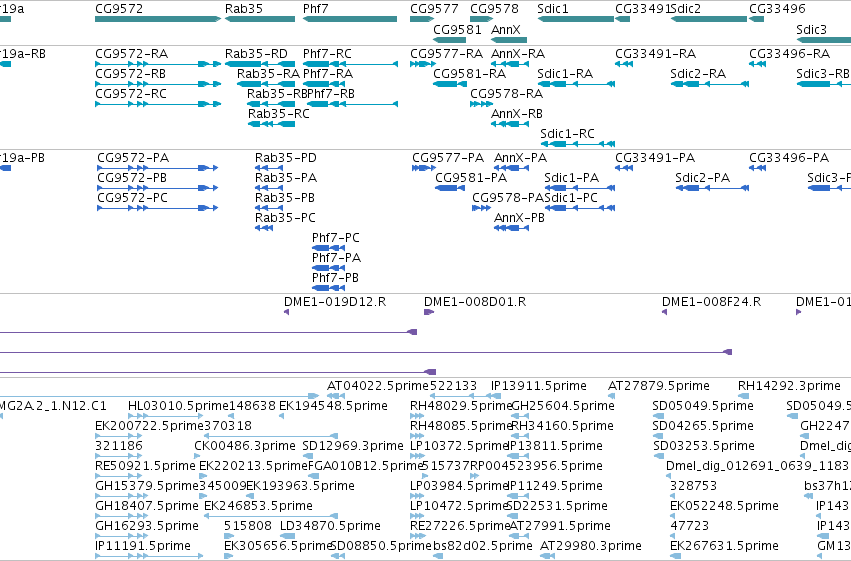
Task: Click the Rab35-PD protein label
Action: click(x=285, y=158)
